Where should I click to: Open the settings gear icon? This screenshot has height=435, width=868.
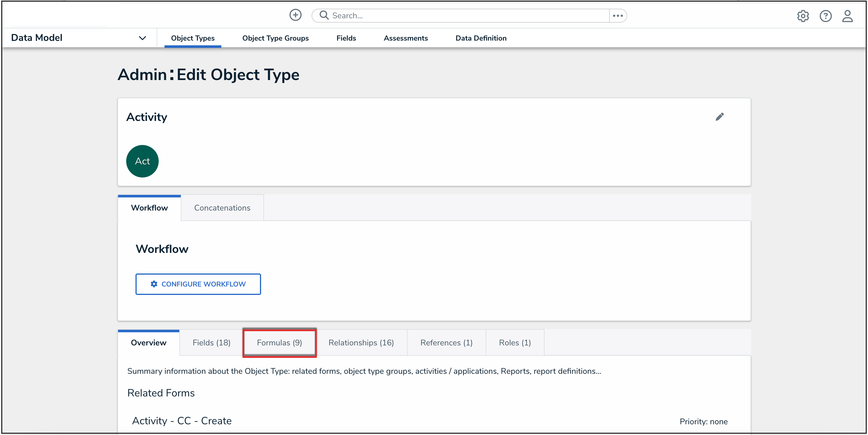click(x=803, y=16)
